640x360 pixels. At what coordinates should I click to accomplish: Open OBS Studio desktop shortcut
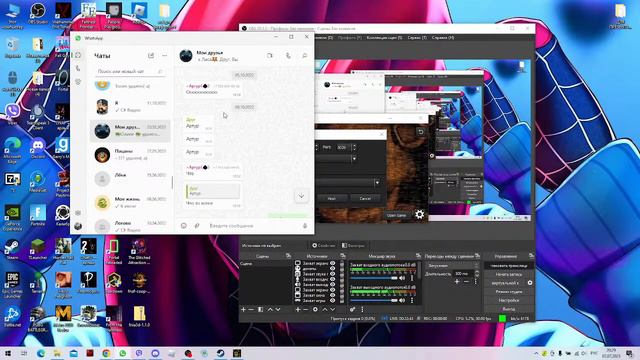(x=38, y=14)
